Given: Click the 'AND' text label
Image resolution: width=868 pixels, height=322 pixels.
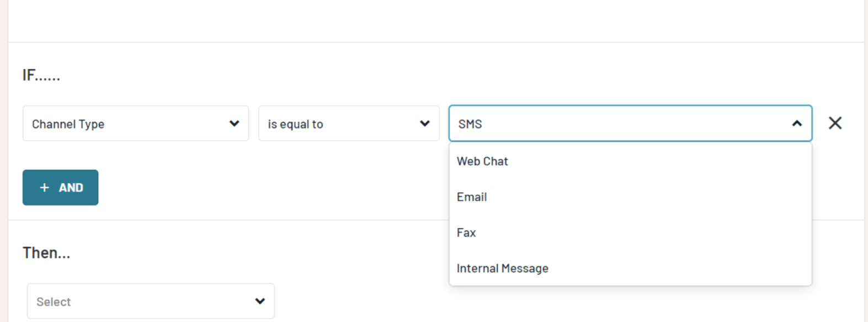Looking at the screenshot, I should pyautogui.click(x=71, y=188).
